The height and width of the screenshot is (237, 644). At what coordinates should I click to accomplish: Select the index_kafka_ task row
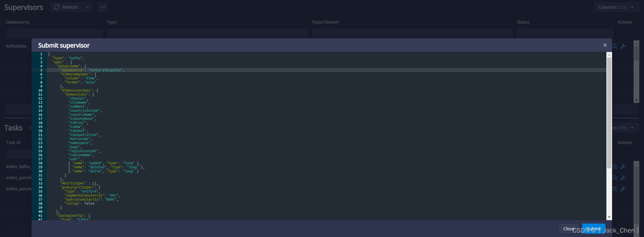pyautogui.click(x=18, y=167)
